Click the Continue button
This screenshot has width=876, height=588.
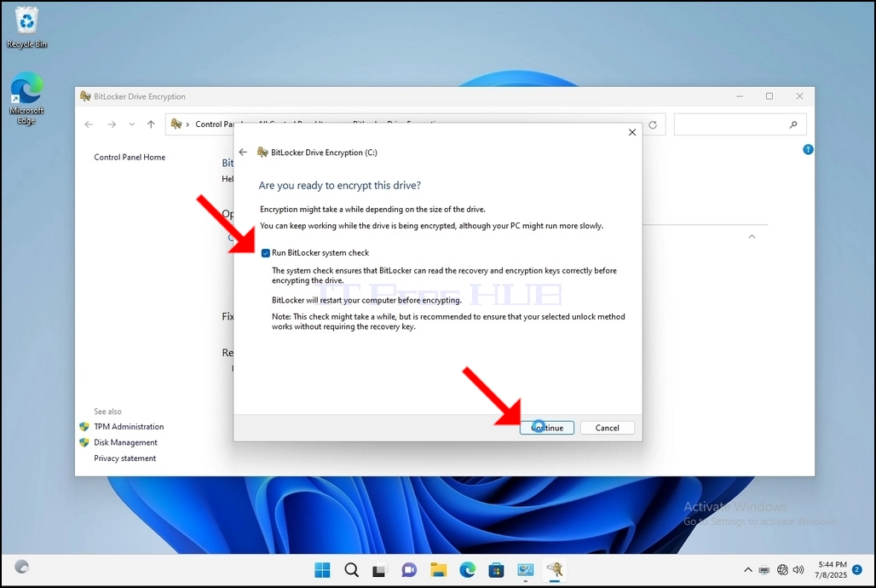point(546,428)
